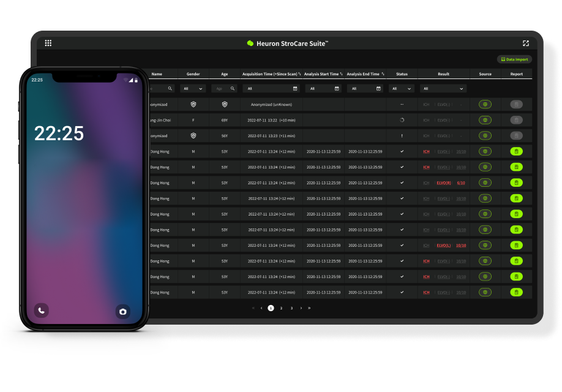Click disabled Report icon in 56Y row
562x392 pixels.
[x=517, y=136]
